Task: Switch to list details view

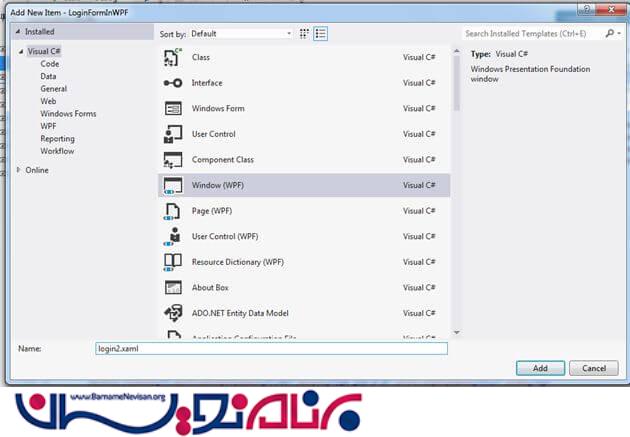Action: [x=321, y=34]
